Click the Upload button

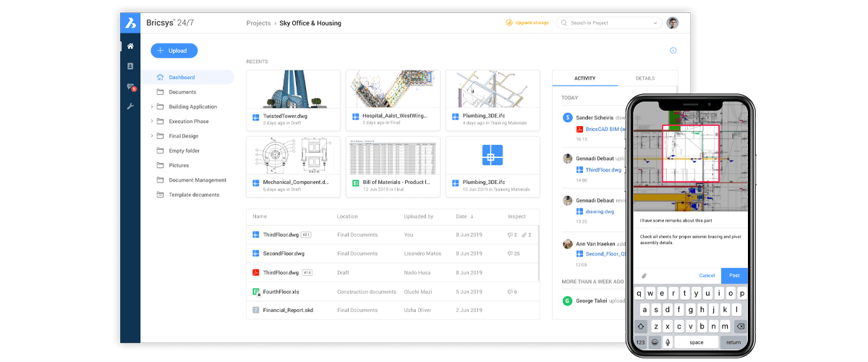click(x=174, y=51)
